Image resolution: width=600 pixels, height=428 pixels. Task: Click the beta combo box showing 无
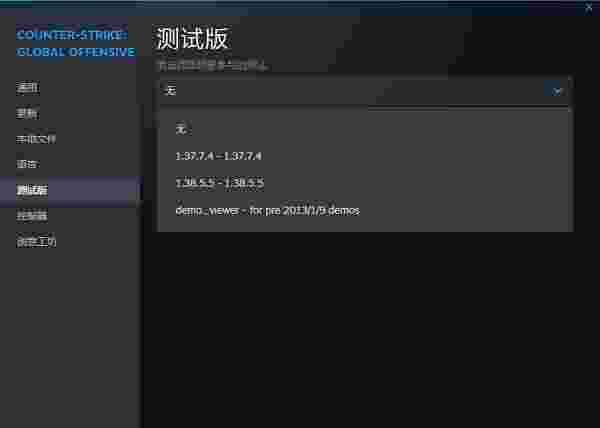[x=364, y=91]
